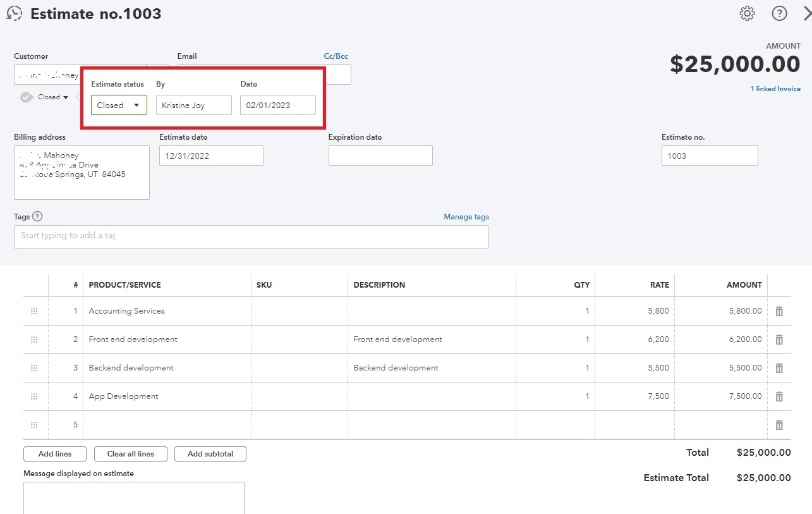Click the 1 linked Invoice link
Image resolution: width=812 pixels, height=514 pixels.
click(x=775, y=89)
